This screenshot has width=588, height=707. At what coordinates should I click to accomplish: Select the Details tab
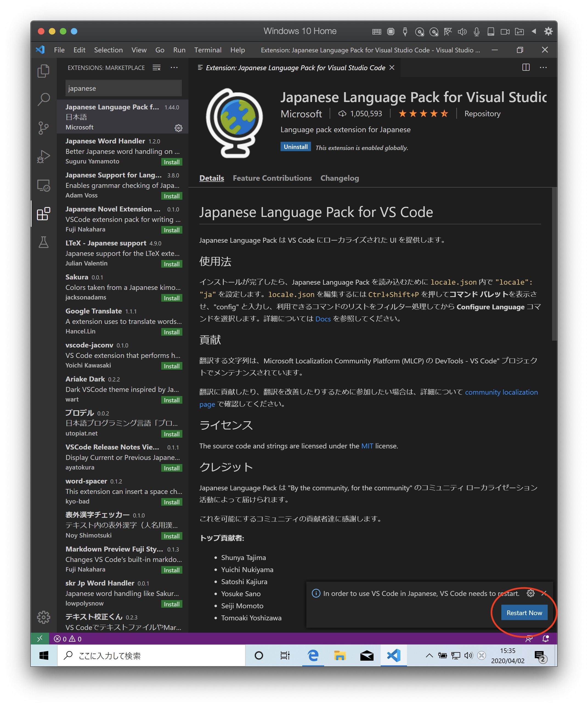[x=211, y=178]
